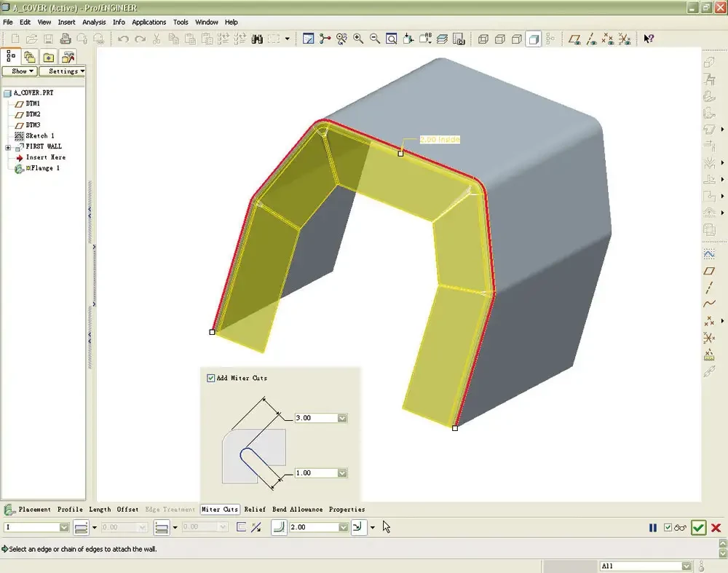728x573 pixels.
Task: Pause the flange tool with pause icon
Action: [653, 528]
